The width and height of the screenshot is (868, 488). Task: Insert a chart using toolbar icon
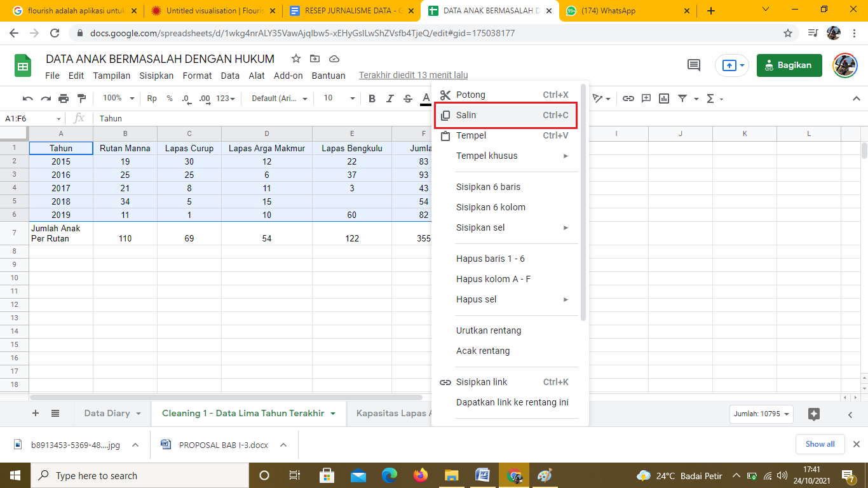pyautogui.click(x=664, y=98)
